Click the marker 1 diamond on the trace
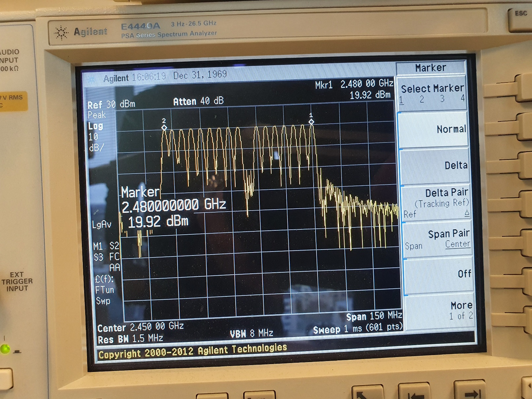This screenshot has width=532, height=399. [x=311, y=122]
